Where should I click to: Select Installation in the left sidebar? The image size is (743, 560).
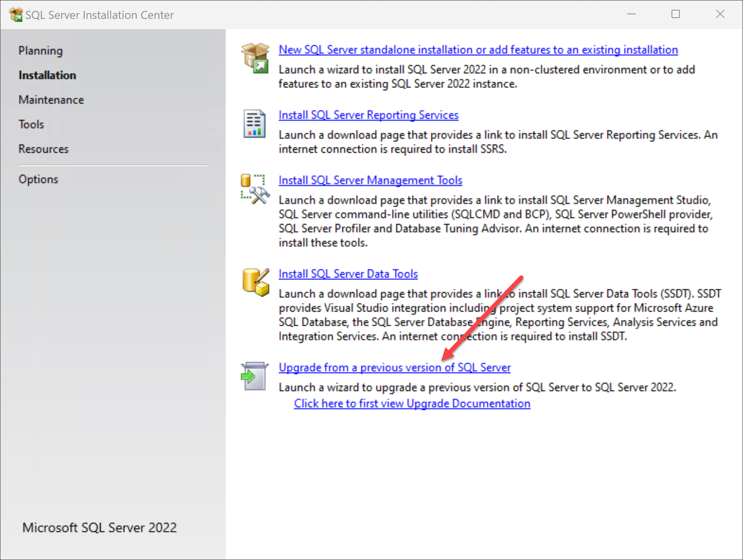(x=47, y=75)
